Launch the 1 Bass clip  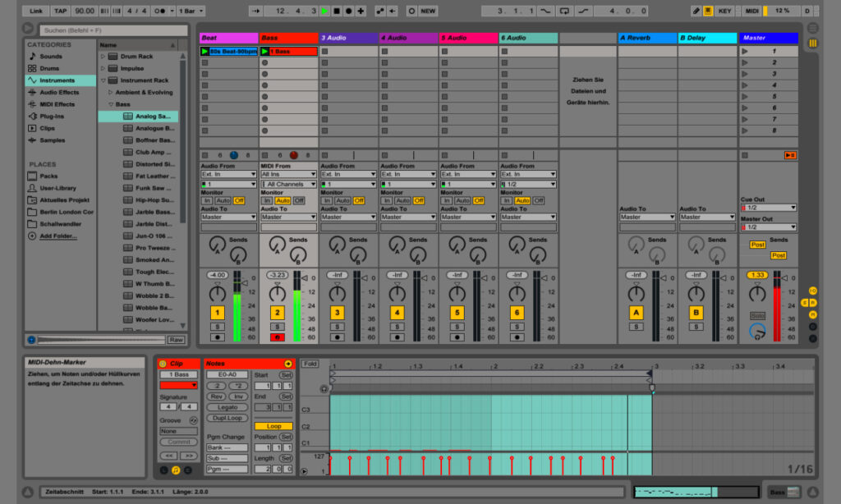264,52
